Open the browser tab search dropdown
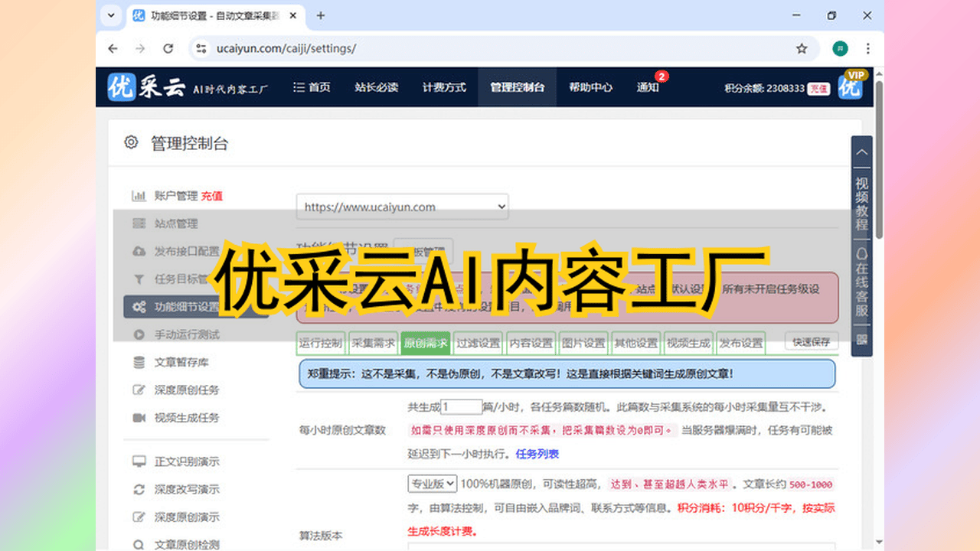Viewport: 980px width, 551px height. pos(112,15)
